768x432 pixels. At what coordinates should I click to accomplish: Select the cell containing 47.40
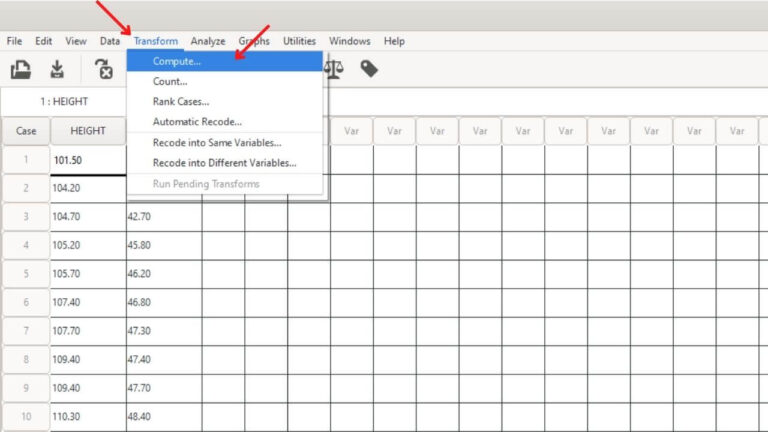164,360
